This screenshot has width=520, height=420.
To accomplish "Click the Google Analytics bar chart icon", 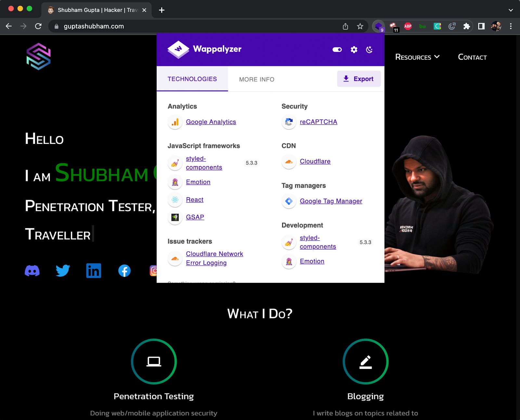I will click(x=175, y=122).
